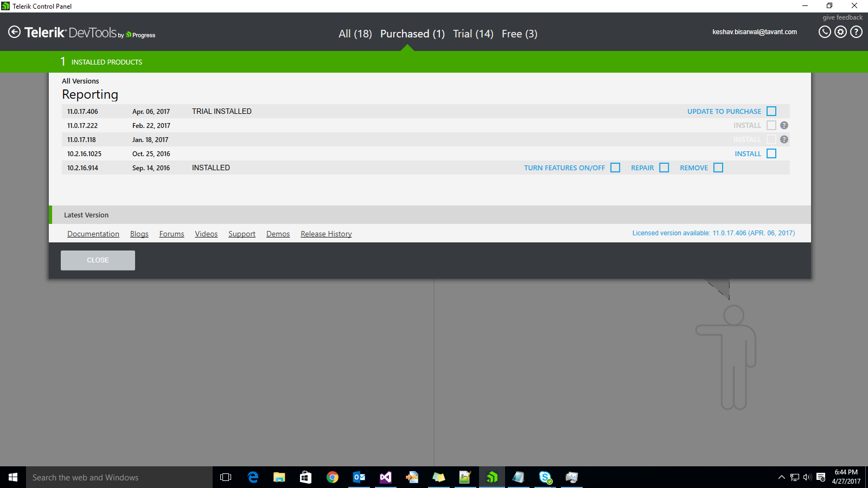Open the taskbar clock showing 6:44 PM
The height and width of the screenshot is (488, 868).
pyautogui.click(x=846, y=477)
